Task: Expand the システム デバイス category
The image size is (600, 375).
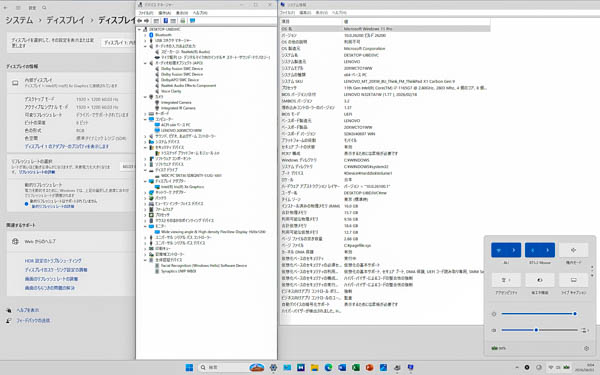Action: 145,142
